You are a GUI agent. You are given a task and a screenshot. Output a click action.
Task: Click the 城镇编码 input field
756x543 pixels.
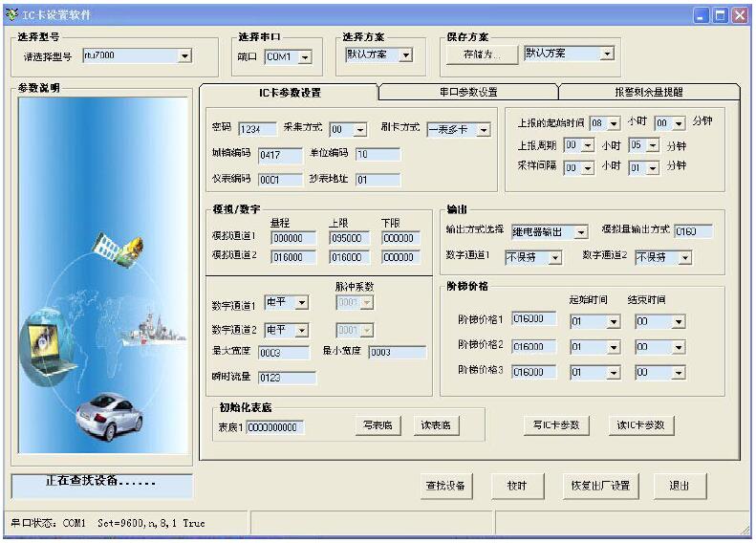(280, 155)
